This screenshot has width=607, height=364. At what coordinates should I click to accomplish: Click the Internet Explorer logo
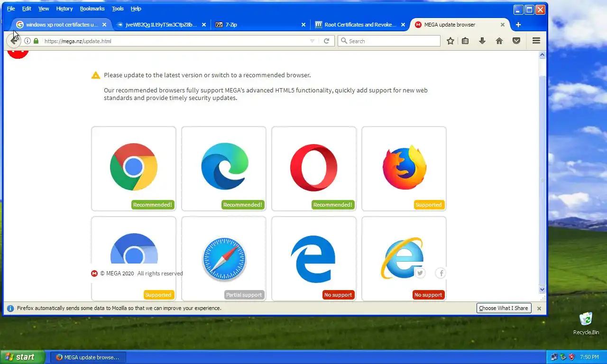coord(402,258)
